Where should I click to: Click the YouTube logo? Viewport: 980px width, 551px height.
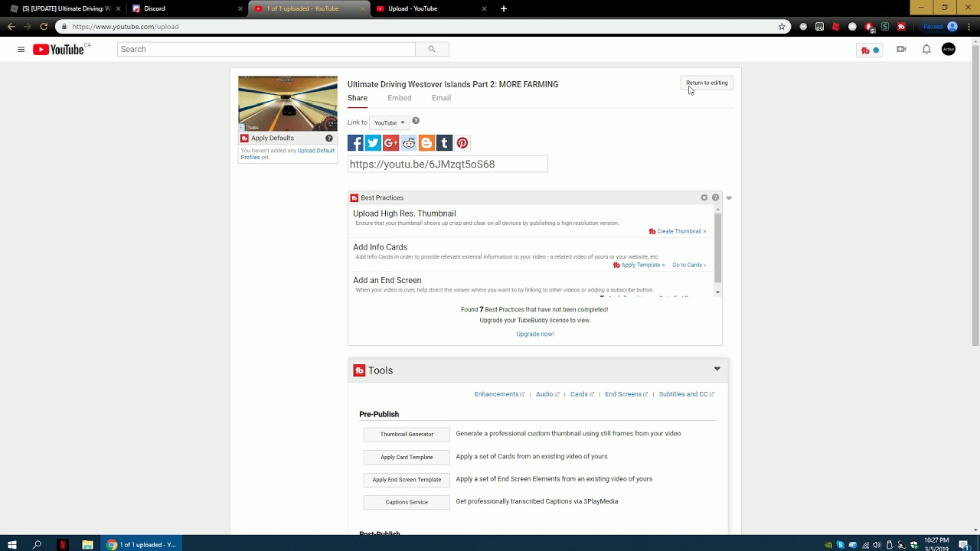pos(58,50)
